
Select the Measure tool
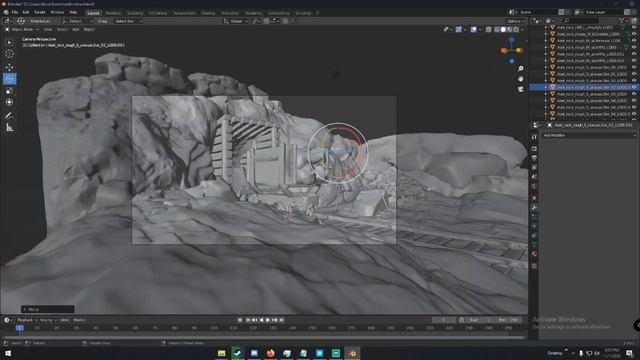tap(9, 128)
